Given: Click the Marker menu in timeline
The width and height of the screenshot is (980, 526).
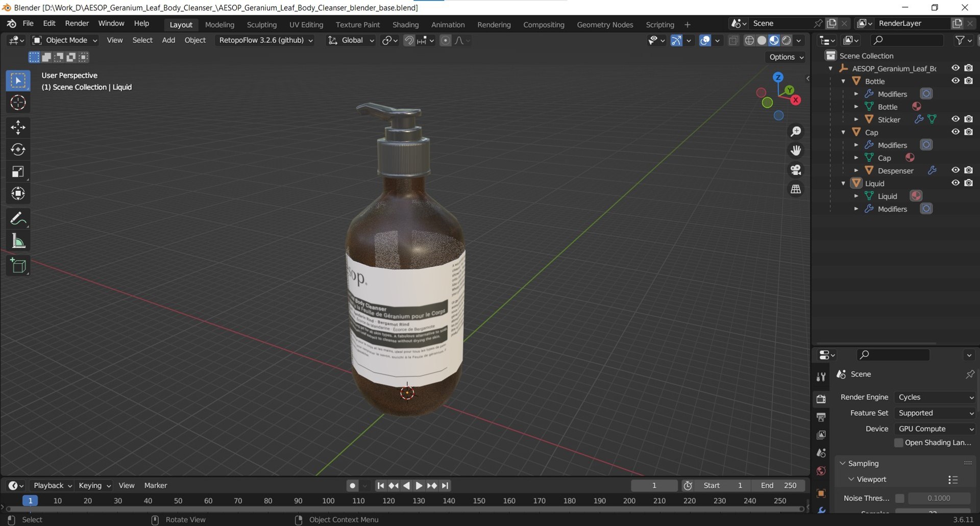Looking at the screenshot, I should pos(156,486).
